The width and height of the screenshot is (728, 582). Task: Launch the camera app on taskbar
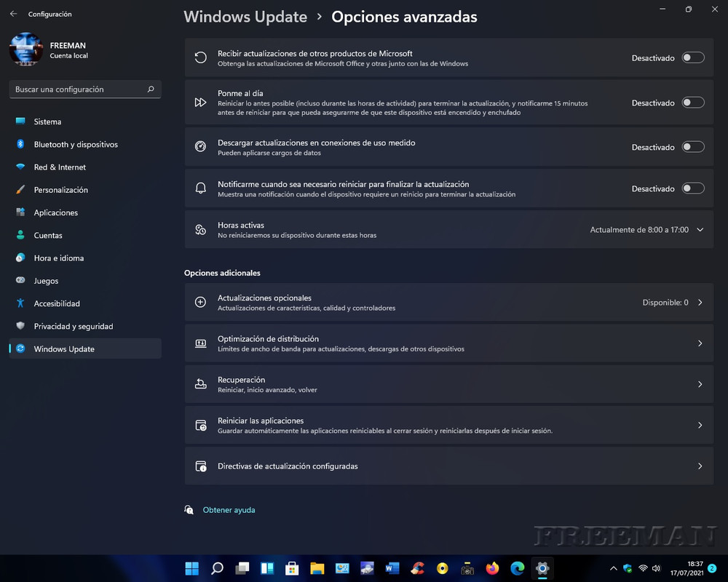tap(467, 568)
